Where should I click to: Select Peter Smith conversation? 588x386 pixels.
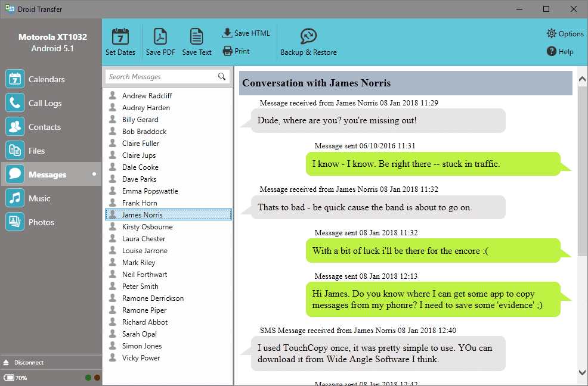(x=168, y=287)
